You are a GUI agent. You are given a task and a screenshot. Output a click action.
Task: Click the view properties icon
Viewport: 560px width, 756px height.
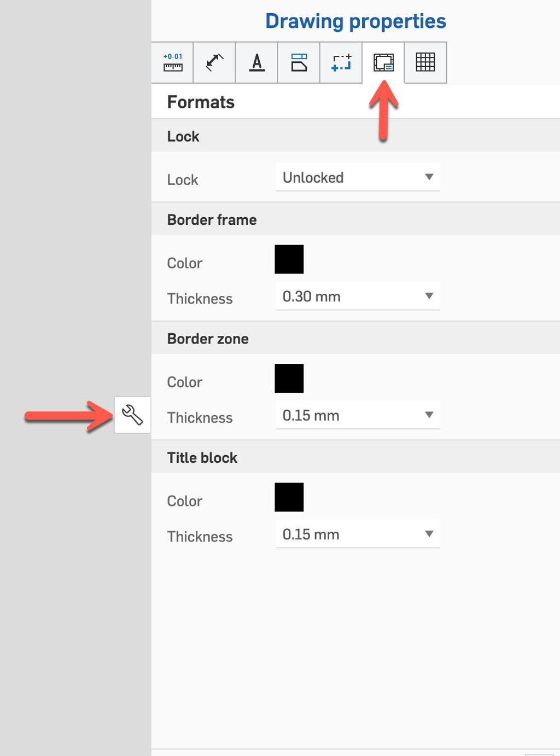point(299,63)
